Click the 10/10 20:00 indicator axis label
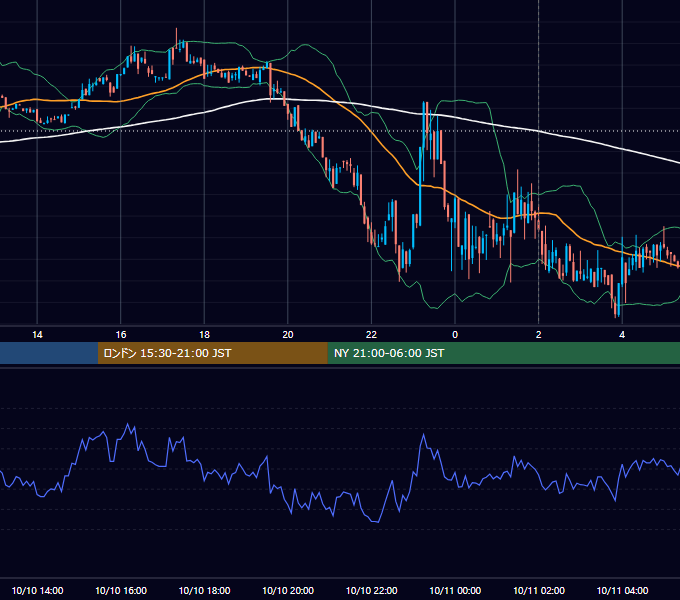The width and height of the screenshot is (680, 600). pyautogui.click(x=288, y=590)
